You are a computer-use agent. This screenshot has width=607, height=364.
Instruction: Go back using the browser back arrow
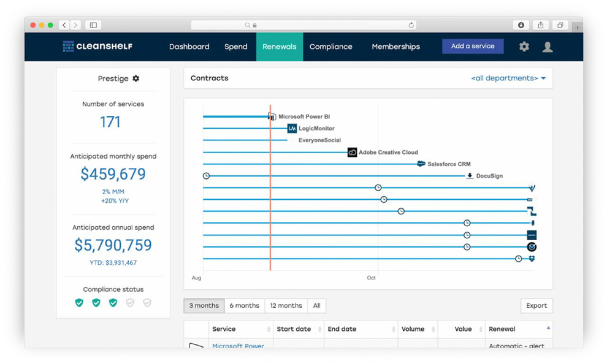(x=64, y=25)
